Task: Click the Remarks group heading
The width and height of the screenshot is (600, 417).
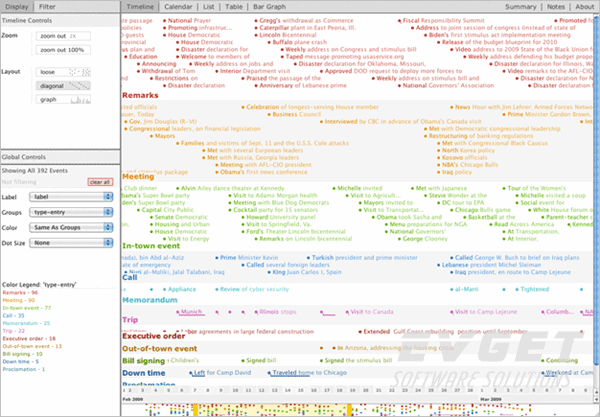Action: click(140, 95)
